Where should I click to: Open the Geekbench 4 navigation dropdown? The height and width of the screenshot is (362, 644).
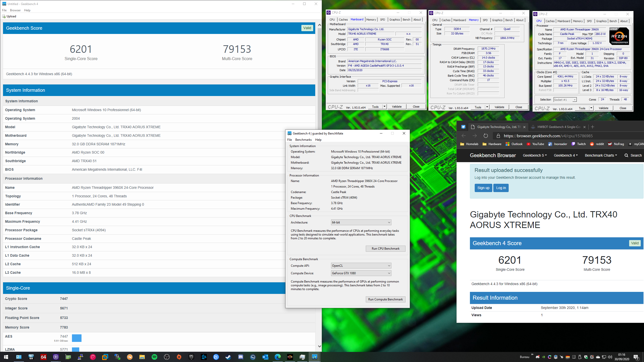566,155
